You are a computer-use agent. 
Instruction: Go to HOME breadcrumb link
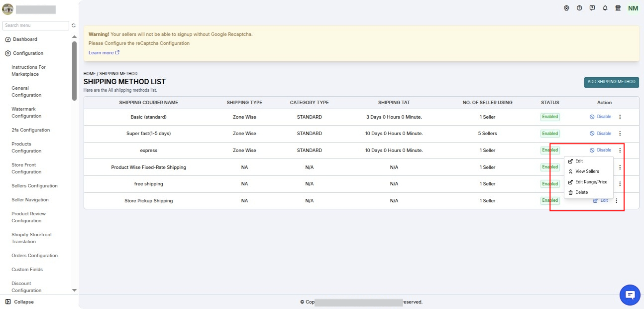(90, 74)
